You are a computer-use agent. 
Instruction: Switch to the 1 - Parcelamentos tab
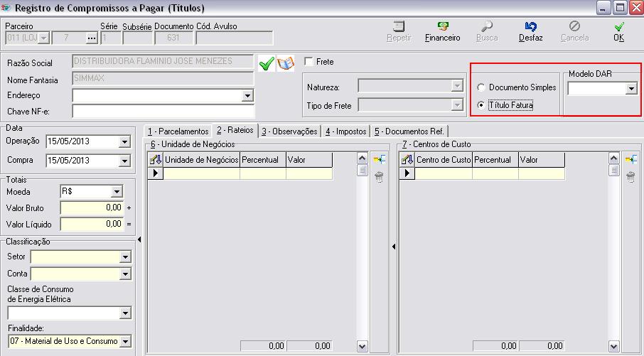pyautogui.click(x=178, y=131)
